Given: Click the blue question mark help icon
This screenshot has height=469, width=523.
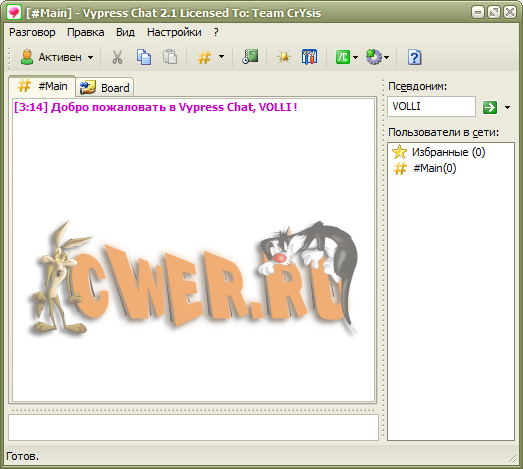Looking at the screenshot, I should 415,57.
